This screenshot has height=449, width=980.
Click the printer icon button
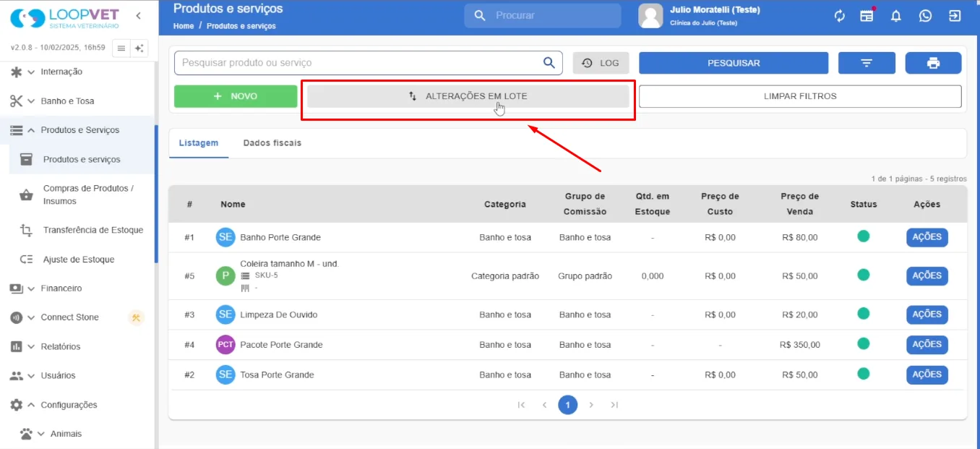pyautogui.click(x=933, y=63)
